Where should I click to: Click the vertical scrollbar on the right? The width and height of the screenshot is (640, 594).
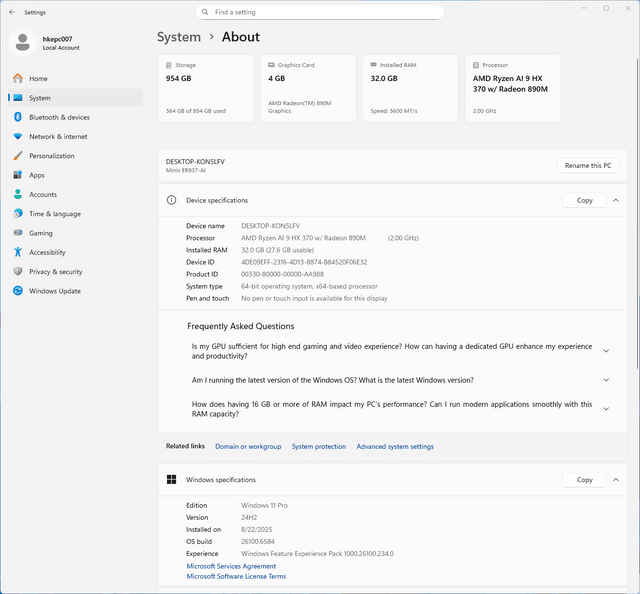(637, 212)
